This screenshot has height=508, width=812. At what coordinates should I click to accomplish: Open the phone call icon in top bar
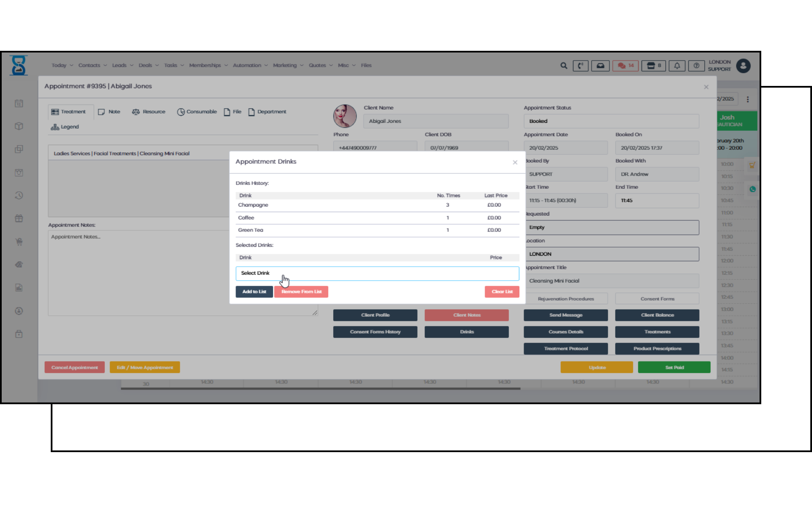click(580, 66)
